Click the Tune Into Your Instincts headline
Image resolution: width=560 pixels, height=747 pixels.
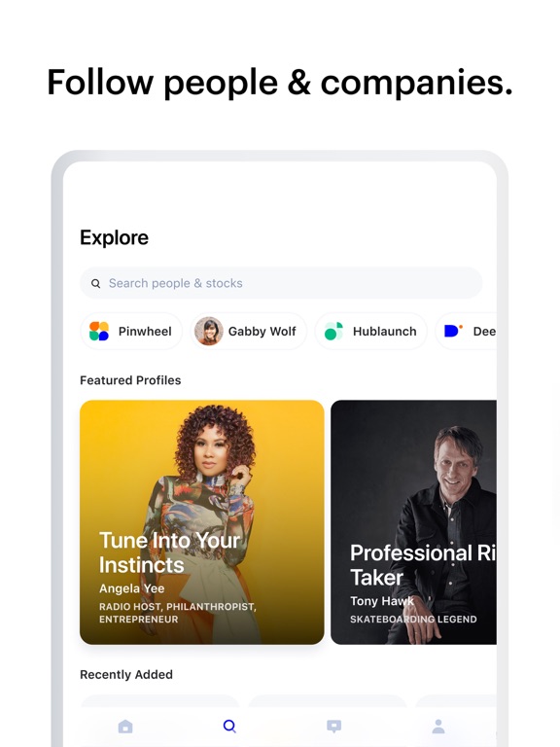pos(169,552)
